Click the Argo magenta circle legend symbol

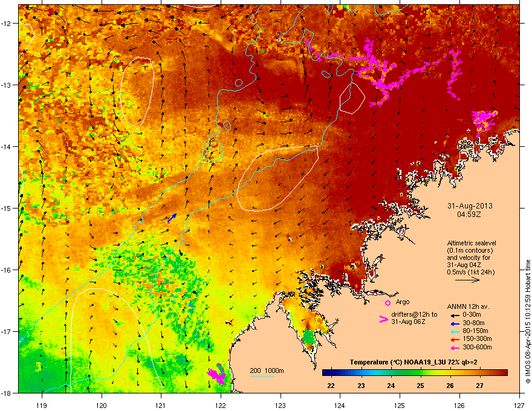(388, 303)
